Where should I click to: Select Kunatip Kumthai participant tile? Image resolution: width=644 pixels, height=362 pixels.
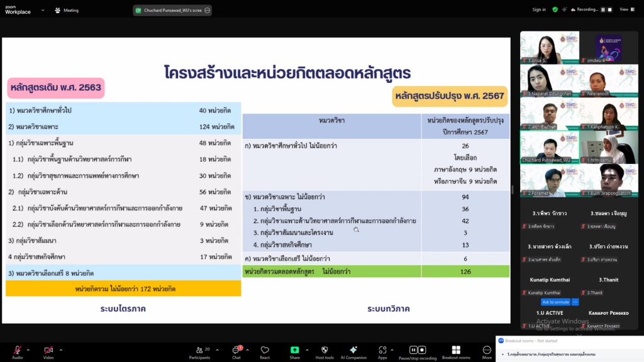click(x=550, y=280)
